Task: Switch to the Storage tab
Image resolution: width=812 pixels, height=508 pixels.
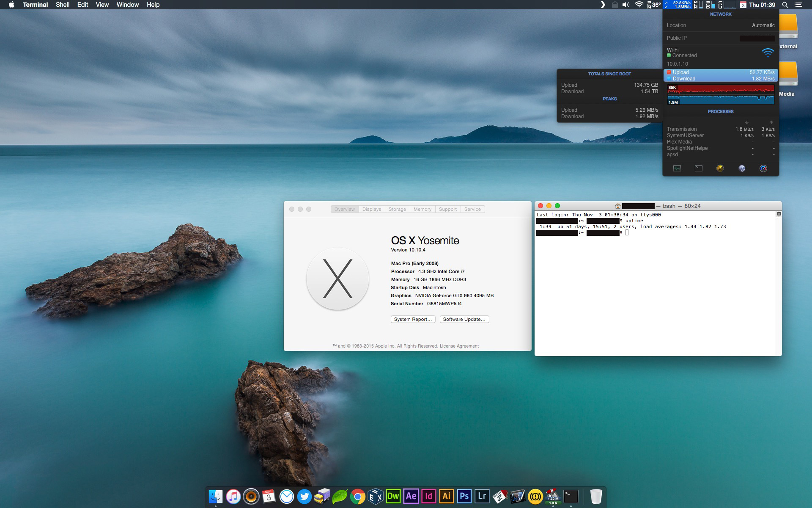Action: pyautogui.click(x=397, y=209)
